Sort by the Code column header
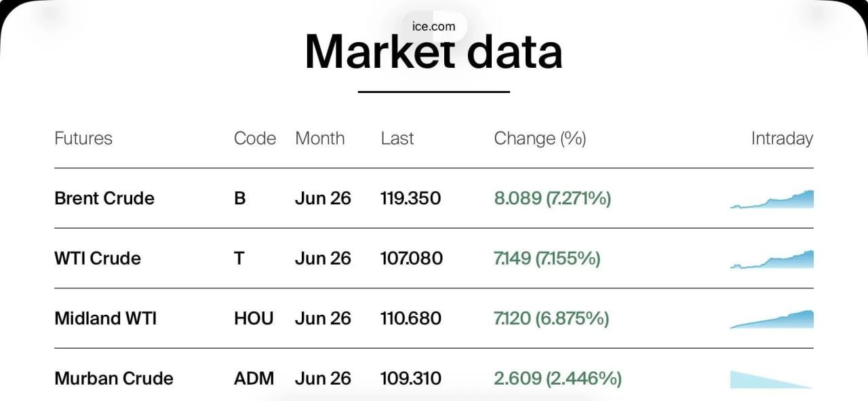 255,138
